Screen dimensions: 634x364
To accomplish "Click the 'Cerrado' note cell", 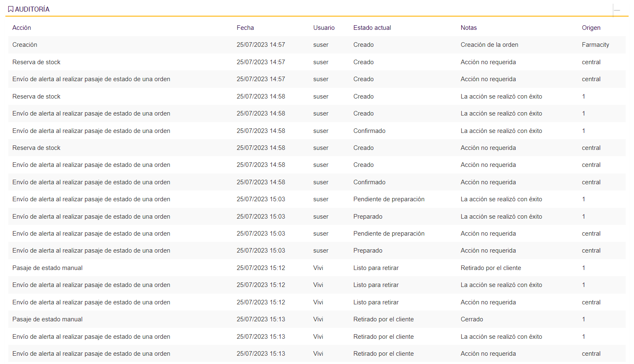I will [x=472, y=319].
